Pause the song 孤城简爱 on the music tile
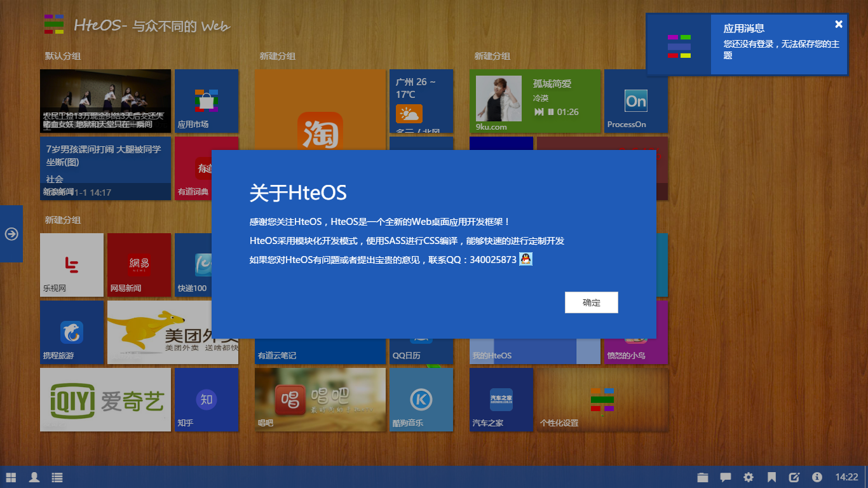 coord(551,112)
